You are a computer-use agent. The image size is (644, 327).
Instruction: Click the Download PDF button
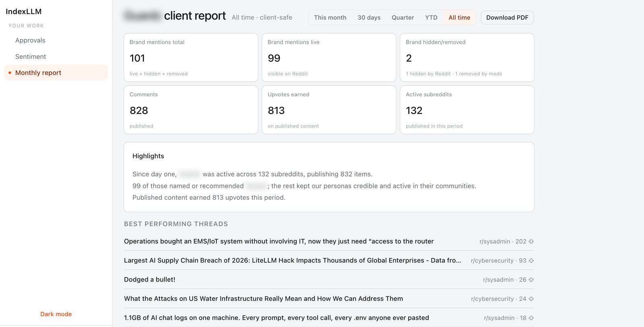[x=507, y=18]
